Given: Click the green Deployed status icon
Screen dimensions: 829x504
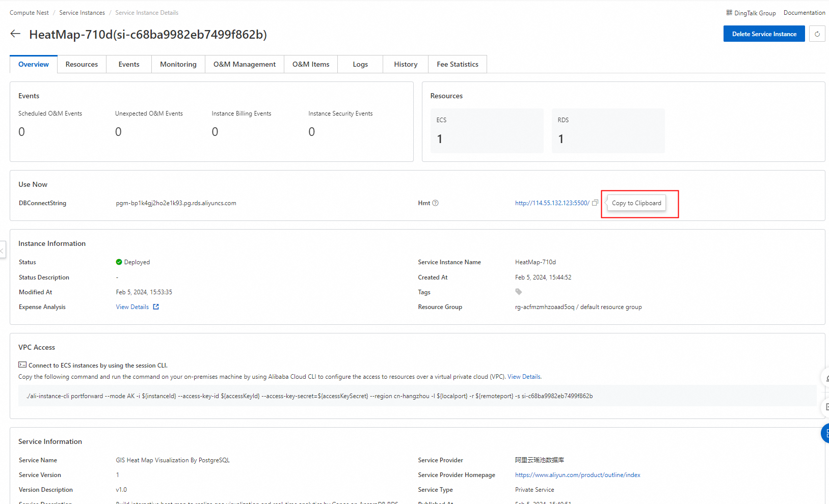Looking at the screenshot, I should click(x=119, y=262).
